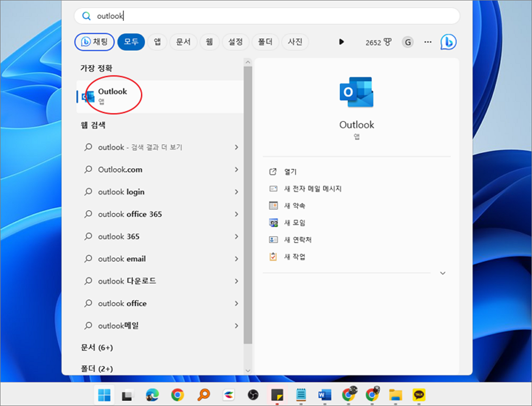532x406 pixels.
Task: Click the 새 약속 calendar icon
Action: tap(273, 206)
